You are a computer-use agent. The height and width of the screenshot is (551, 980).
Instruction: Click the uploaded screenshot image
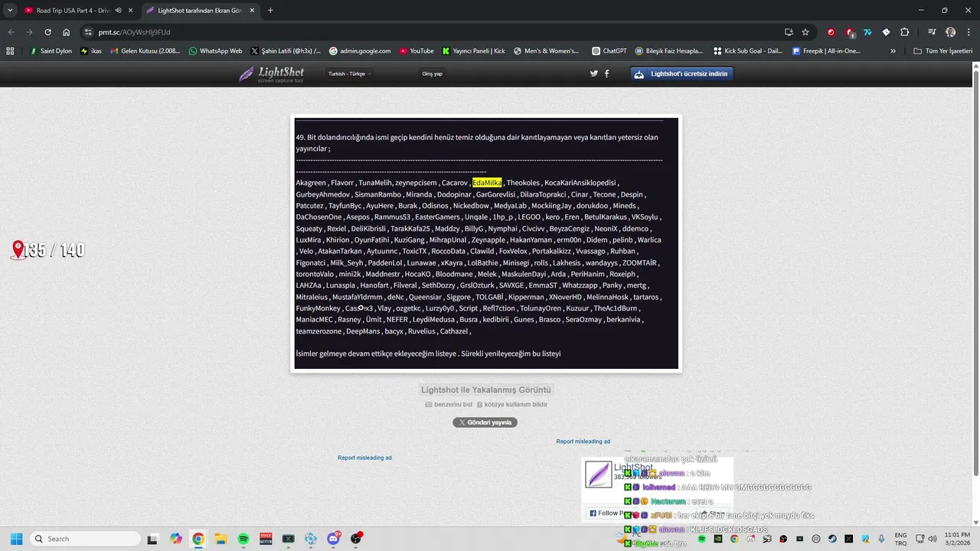pos(486,243)
